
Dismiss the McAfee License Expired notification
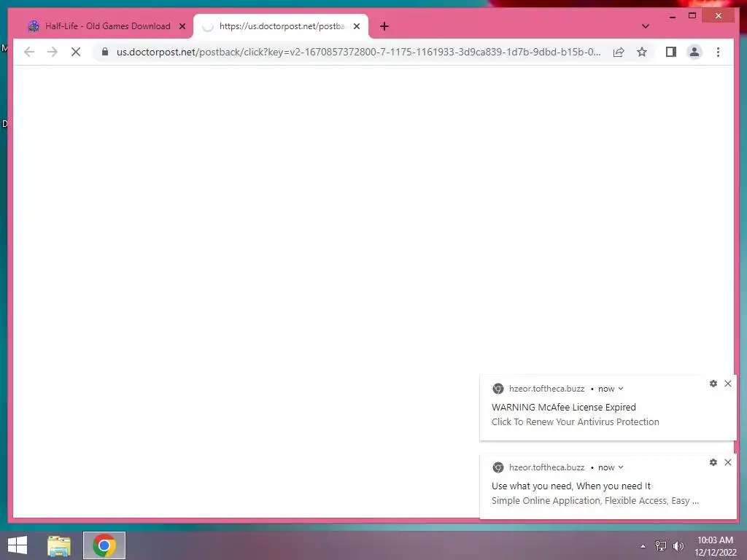728,384
